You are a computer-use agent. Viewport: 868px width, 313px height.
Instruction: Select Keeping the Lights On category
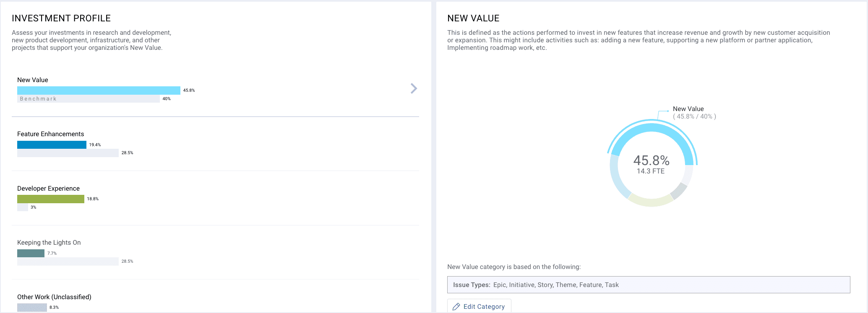[x=49, y=243]
